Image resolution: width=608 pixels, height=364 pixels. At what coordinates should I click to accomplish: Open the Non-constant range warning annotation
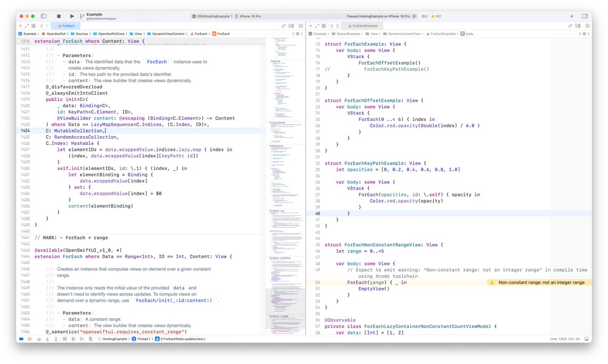point(538,282)
